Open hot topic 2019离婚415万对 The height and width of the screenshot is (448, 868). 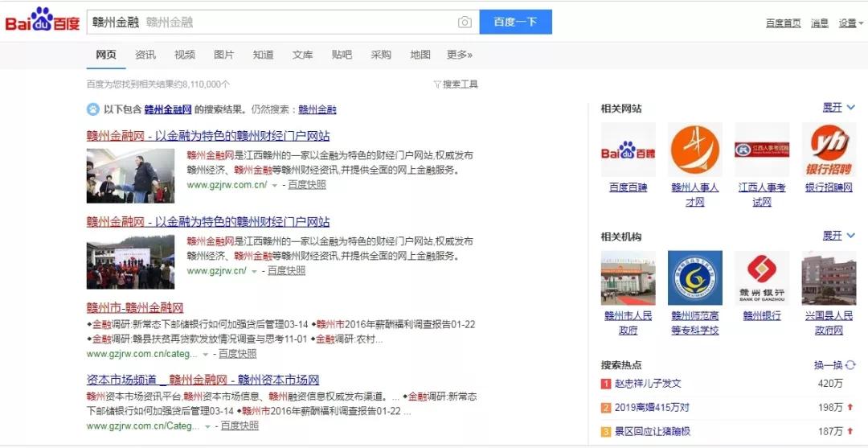[x=652, y=408]
